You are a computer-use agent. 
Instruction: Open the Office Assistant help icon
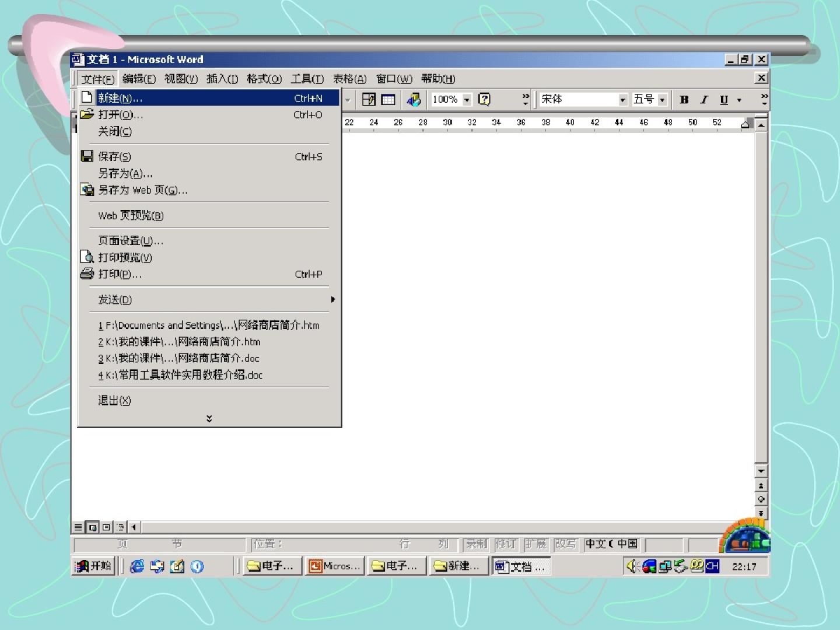click(x=484, y=100)
